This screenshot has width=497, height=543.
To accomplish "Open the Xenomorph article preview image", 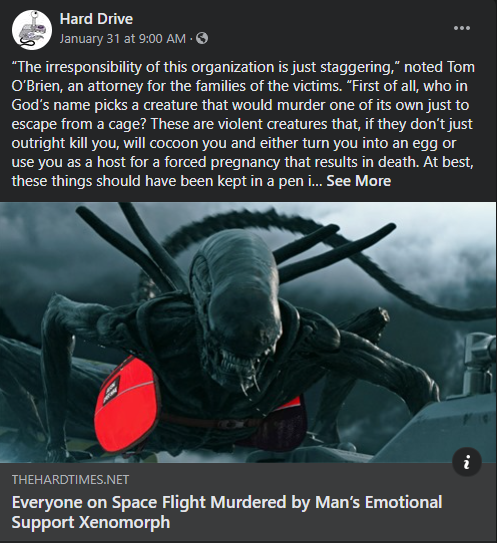I will pos(248,332).
